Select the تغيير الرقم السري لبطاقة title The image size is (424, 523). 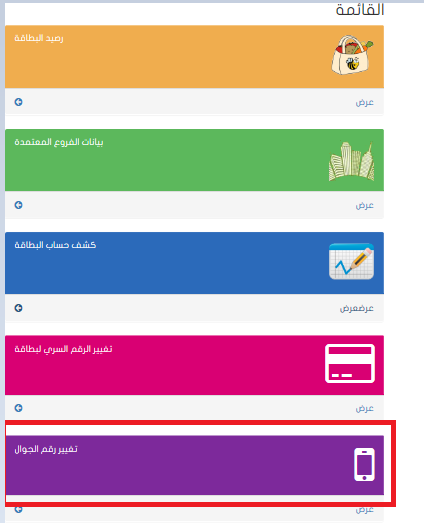[x=63, y=349]
